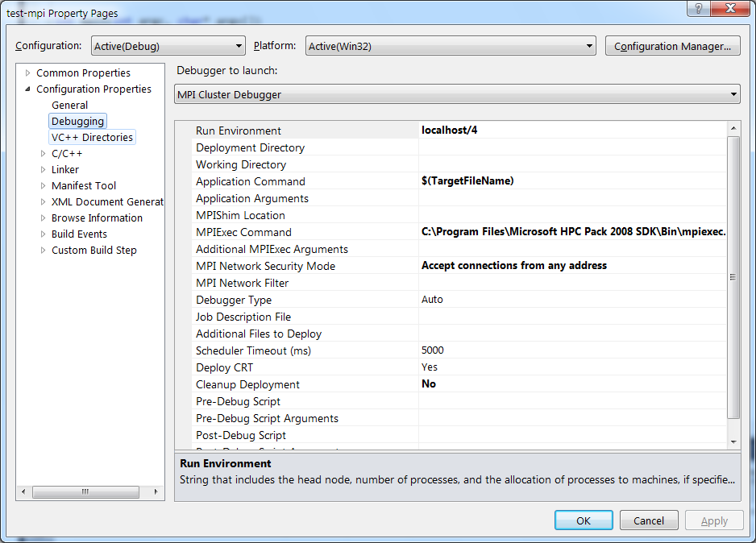The image size is (756, 543).
Task: Click Accept connections from any address value
Action: (x=514, y=266)
